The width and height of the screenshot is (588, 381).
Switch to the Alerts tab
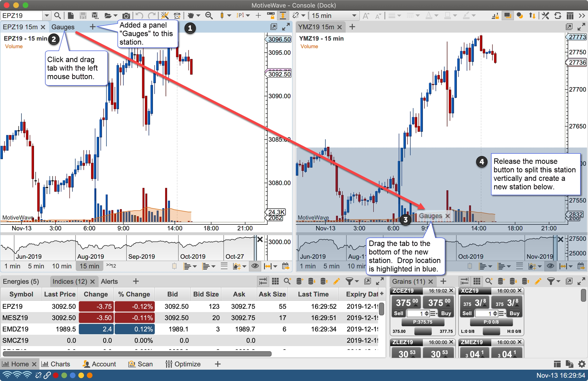point(109,281)
